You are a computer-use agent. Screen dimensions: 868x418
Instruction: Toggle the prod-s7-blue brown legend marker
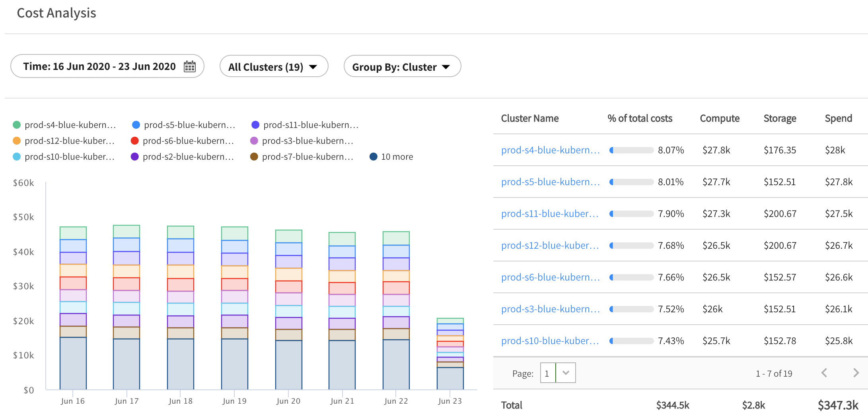tap(254, 157)
